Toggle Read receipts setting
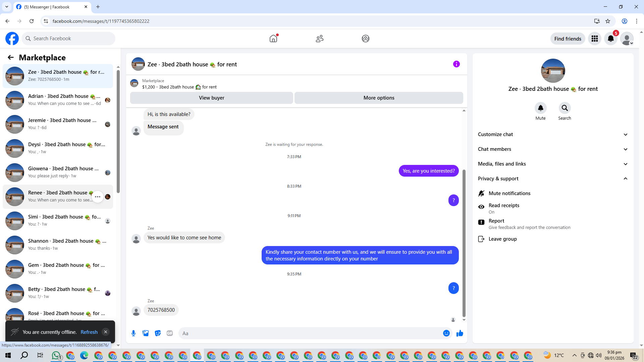The width and height of the screenshot is (644, 362). 504,208
